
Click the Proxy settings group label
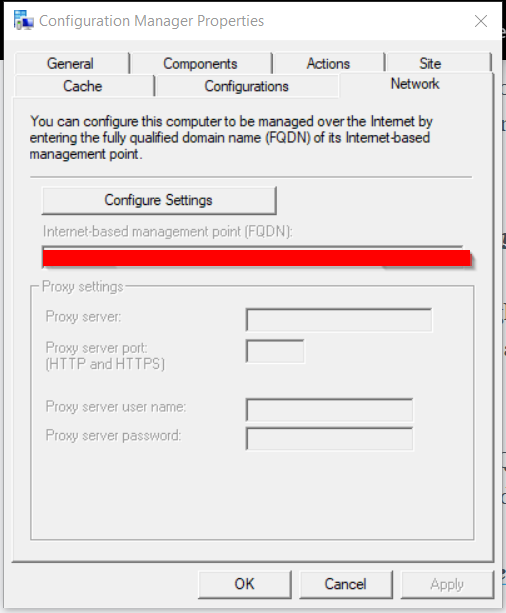tap(83, 287)
